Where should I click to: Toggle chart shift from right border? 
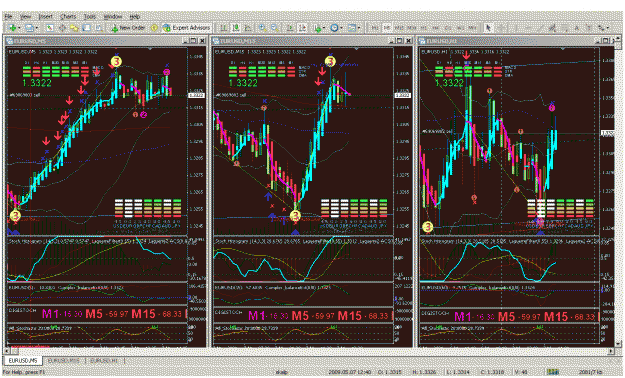click(303, 28)
